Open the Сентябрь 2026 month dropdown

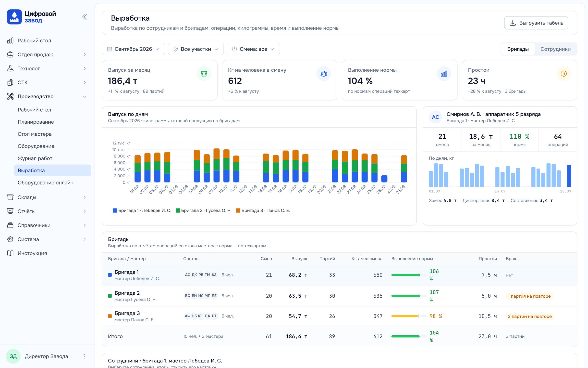point(133,49)
